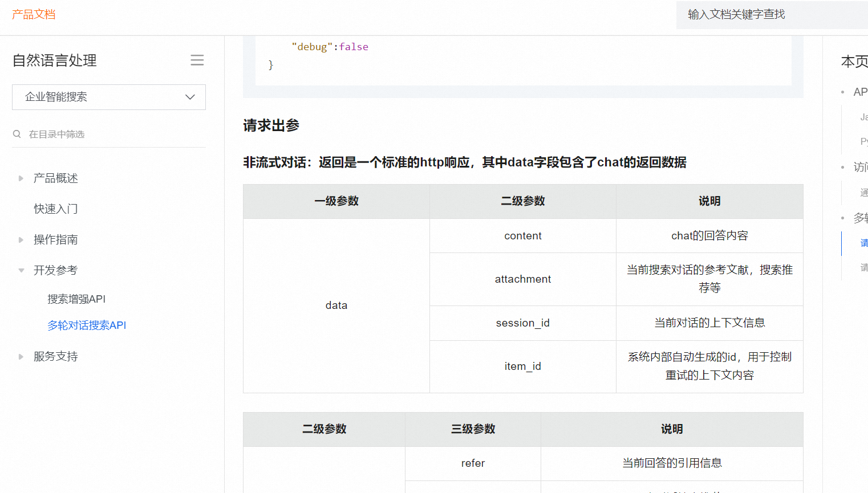This screenshot has height=493, width=868.
Task: Open 服务支持 in sidebar
Action: [x=56, y=356]
